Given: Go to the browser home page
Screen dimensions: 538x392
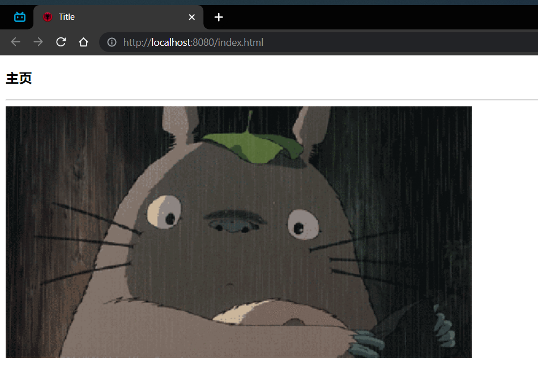Looking at the screenshot, I should coord(83,42).
